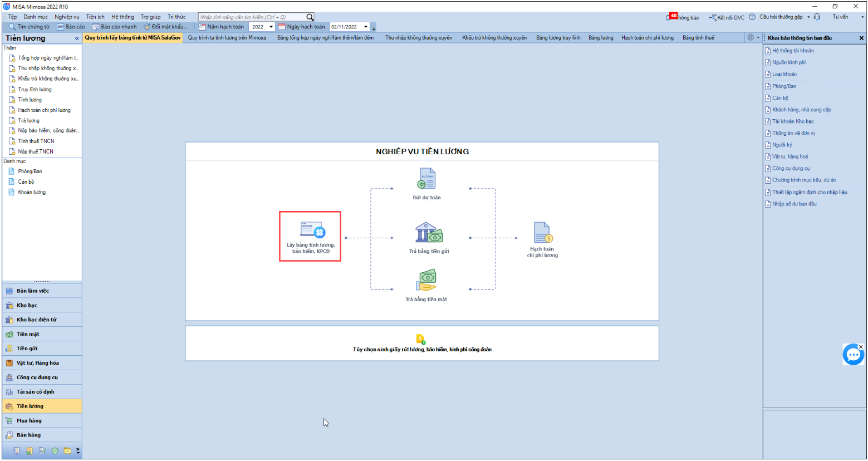Open Báo cáo nhanh quick report
The height and width of the screenshot is (461, 868).
tap(115, 27)
